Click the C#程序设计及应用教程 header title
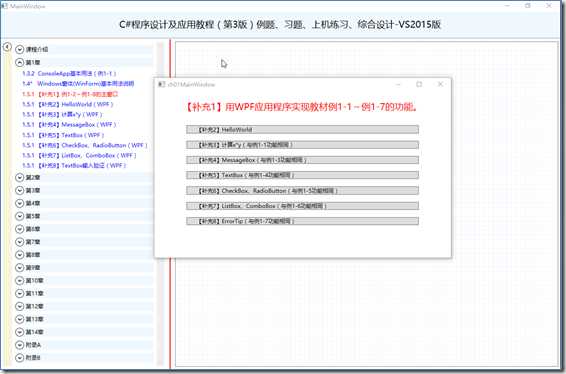 [280, 25]
